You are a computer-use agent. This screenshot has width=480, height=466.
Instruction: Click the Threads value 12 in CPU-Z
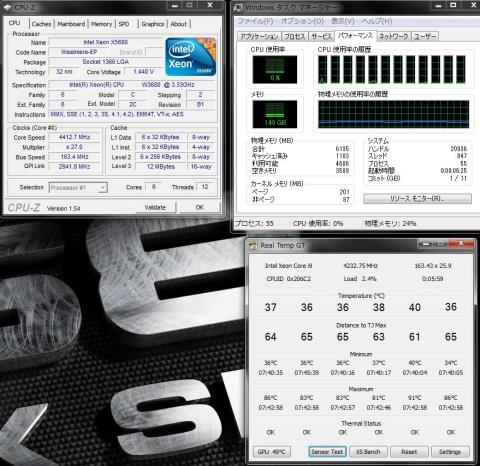[x=205, y=187]
